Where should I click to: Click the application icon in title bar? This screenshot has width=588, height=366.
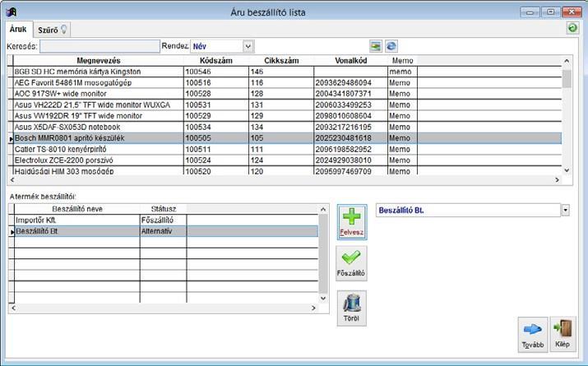12,12
